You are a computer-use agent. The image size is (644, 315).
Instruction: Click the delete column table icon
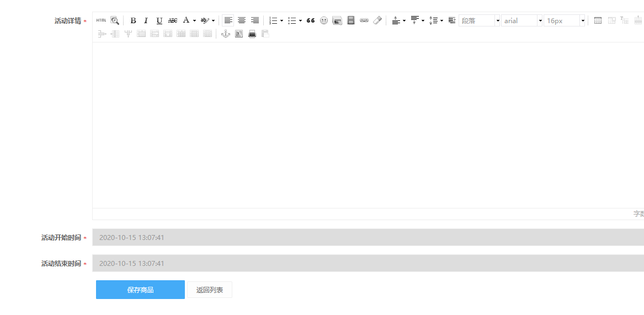coord(128,34)
